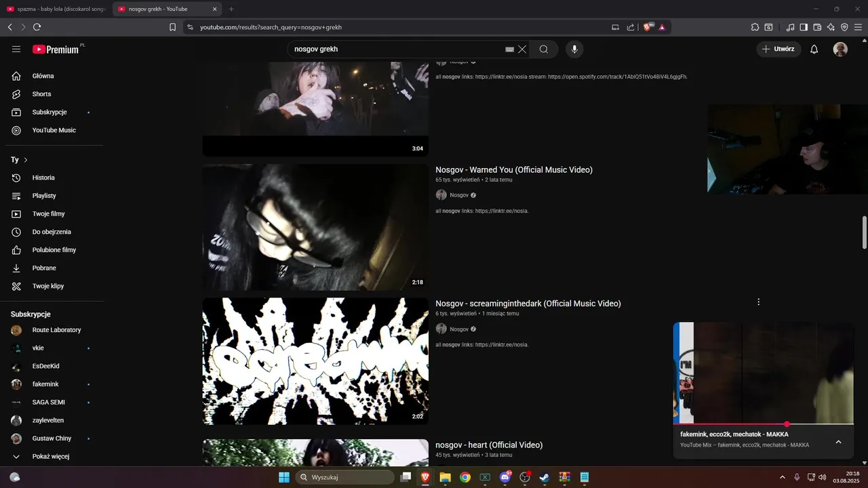Open more options for screaminginthedark video
868x488 pixels.
tap(758, 302)
